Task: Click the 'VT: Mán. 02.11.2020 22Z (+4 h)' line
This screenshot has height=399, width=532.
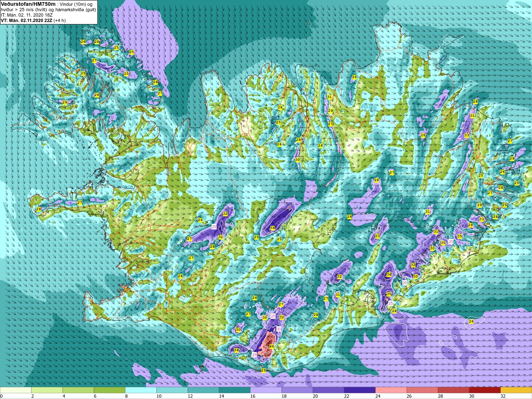Action: pyautogui.click(x=33, y=20)
